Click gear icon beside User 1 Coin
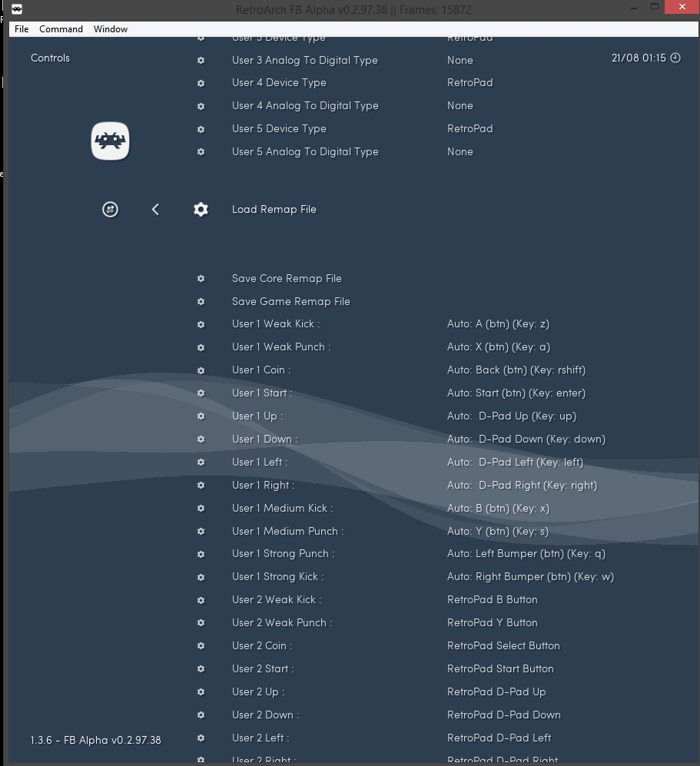This screenshot has height=766, width=700. (201, 370)
